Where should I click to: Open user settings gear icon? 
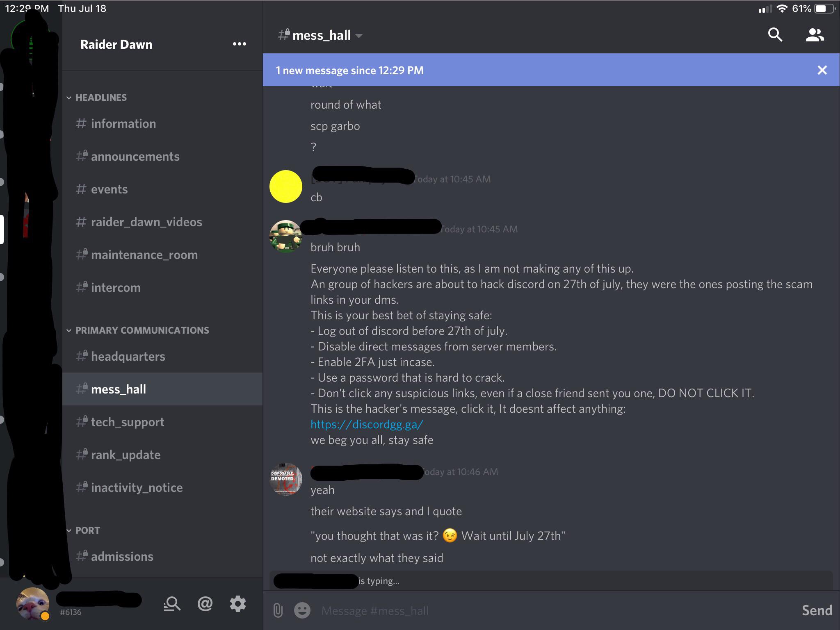click(238, 604)
